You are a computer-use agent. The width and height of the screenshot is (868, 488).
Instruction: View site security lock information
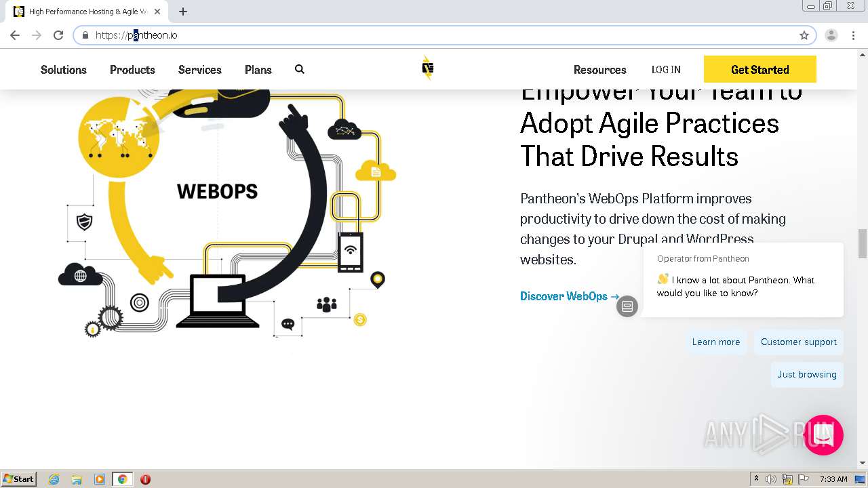pos(85,35)
